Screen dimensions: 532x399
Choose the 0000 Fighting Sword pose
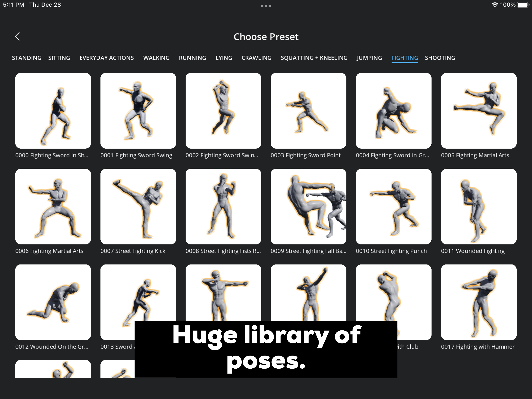[53, 111]
